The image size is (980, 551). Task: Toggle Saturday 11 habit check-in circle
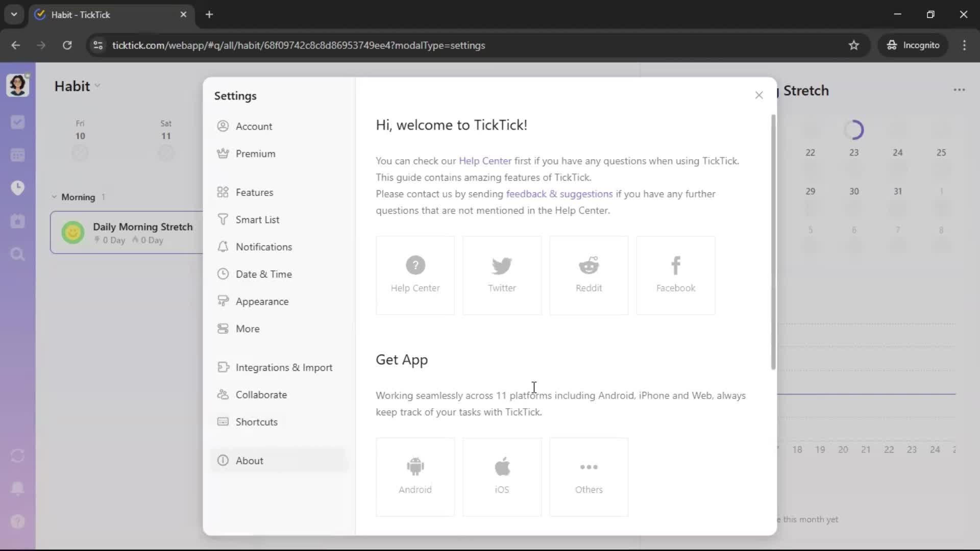(x=166, y=153)
